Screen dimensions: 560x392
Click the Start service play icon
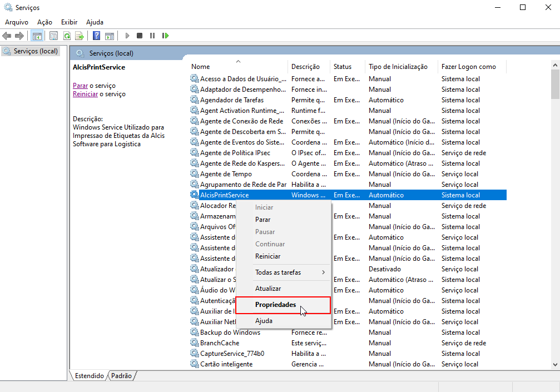coord(127,36)
